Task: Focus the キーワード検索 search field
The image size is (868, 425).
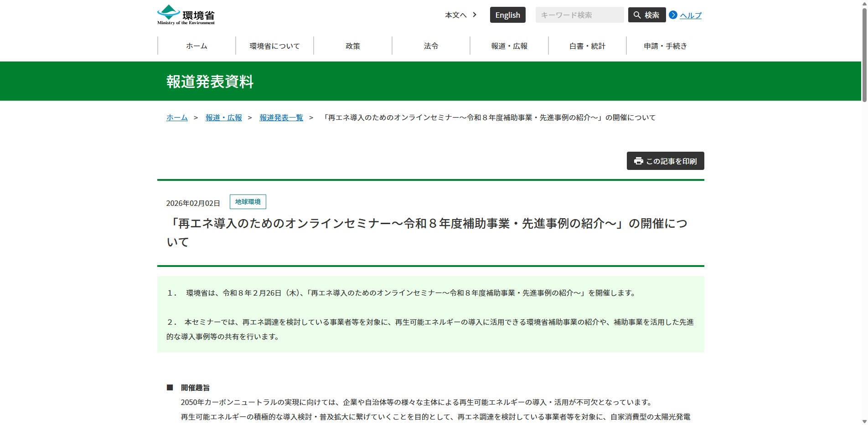Action: [x=579, y=15]
